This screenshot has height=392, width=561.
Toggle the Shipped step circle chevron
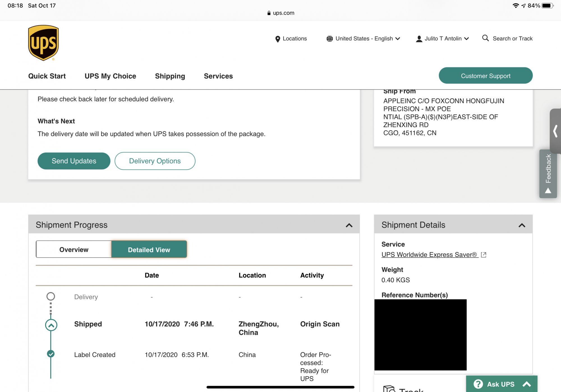coord(51,325)
